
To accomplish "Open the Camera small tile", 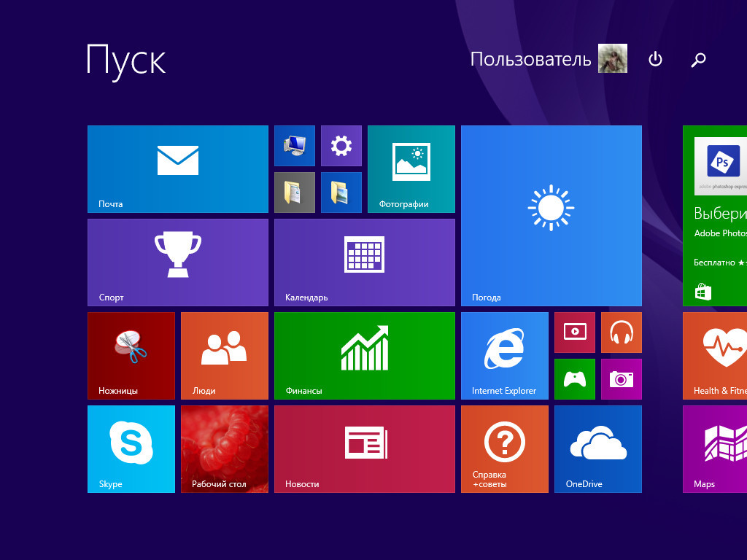I will (x=622, y=379).
